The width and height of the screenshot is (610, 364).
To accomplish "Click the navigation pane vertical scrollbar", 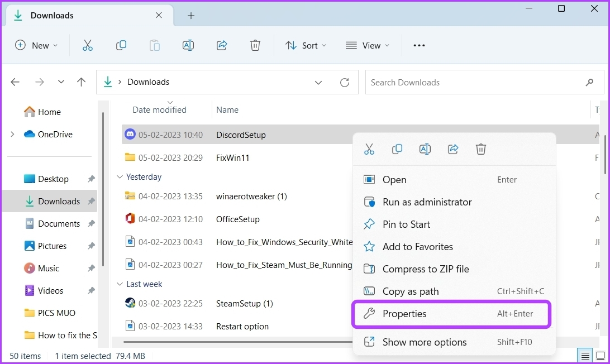I will click(103, 189).
